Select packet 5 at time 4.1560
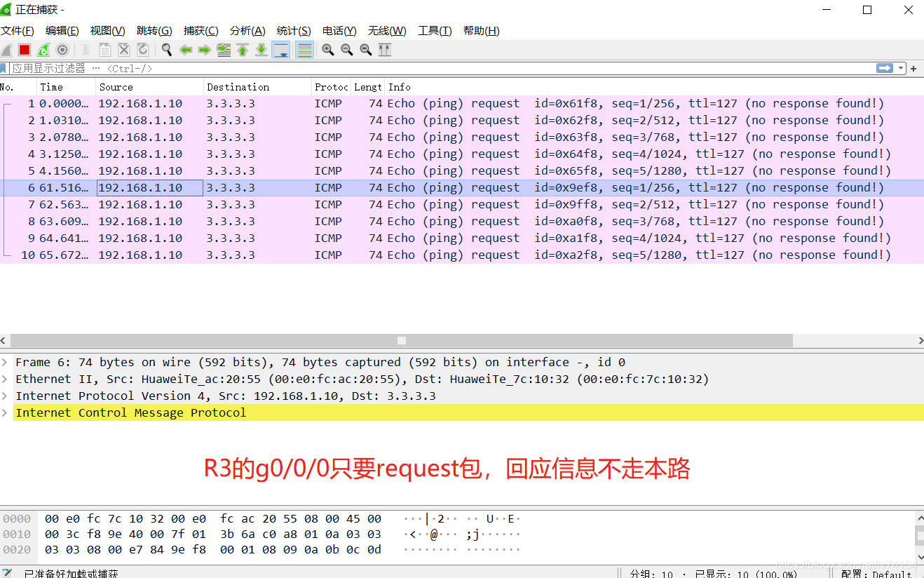The width and height of the screenshot is (924, 578). point(462,170)
